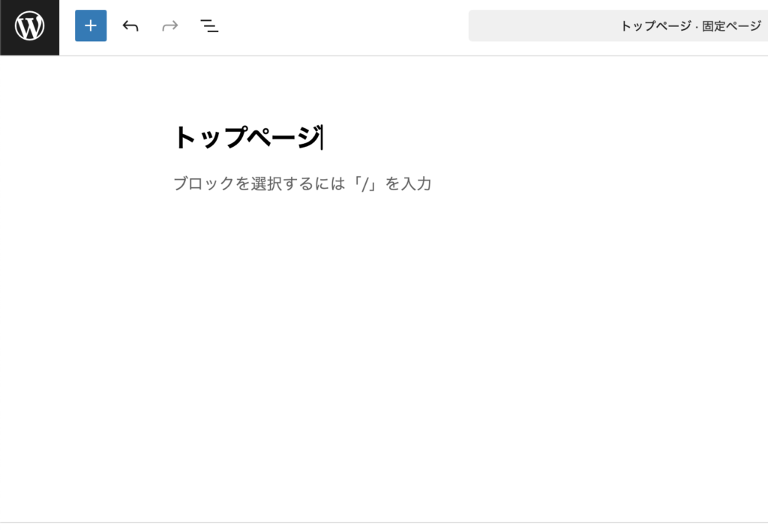Click the blank area right of the page title
This screenshot has height=532, width=768.
[525, 138]
